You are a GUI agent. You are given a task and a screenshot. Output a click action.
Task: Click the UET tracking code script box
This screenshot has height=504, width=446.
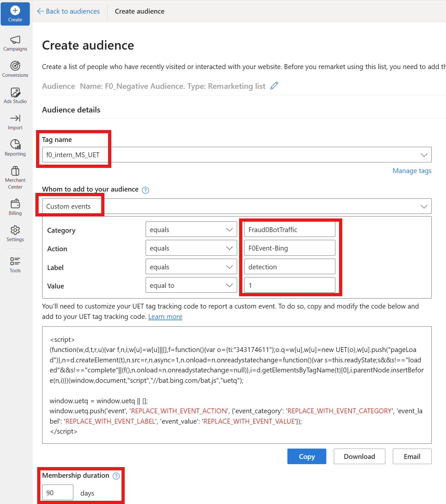pos(237,385)
